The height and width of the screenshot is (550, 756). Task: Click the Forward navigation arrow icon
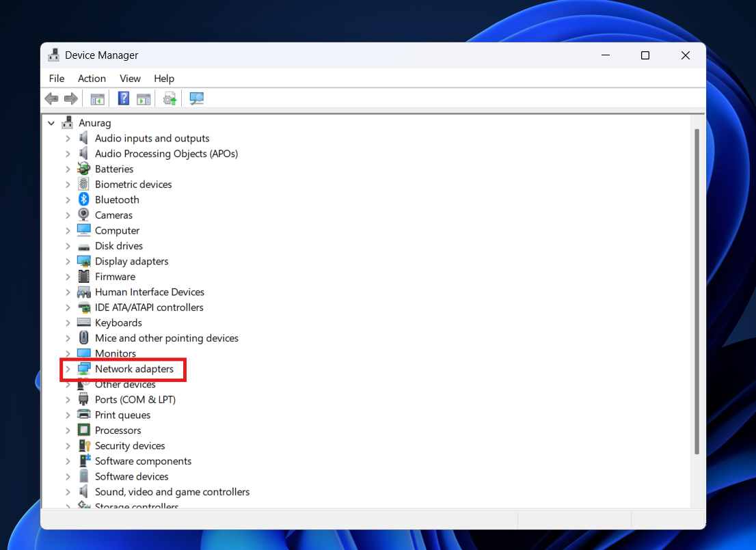pyautogui.click(x=70, y=98)
